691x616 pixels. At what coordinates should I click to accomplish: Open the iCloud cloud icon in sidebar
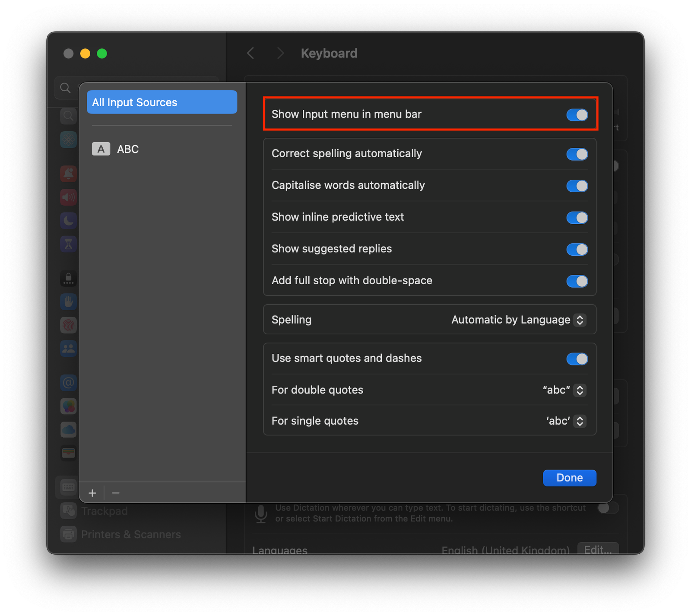point(68,430)
